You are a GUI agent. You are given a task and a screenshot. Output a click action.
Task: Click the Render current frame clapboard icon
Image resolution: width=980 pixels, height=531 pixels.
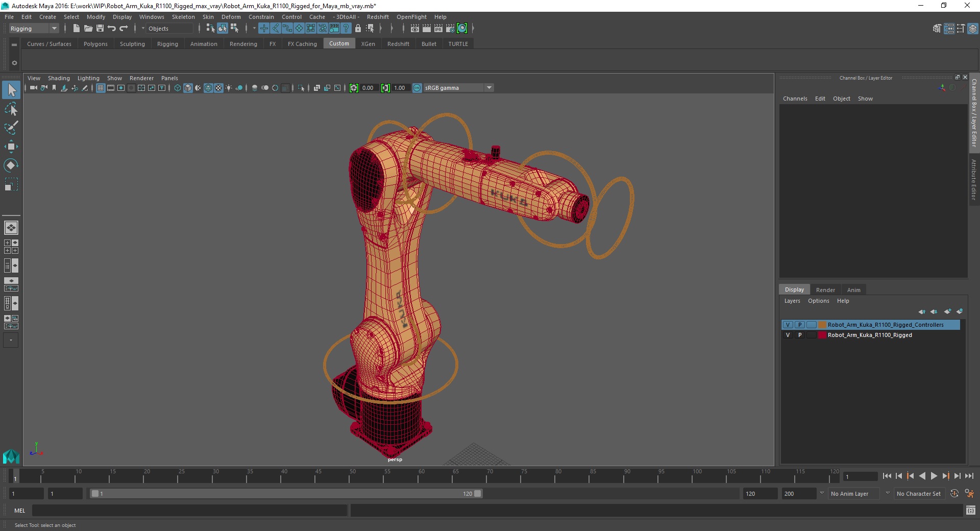click(427, 29)
